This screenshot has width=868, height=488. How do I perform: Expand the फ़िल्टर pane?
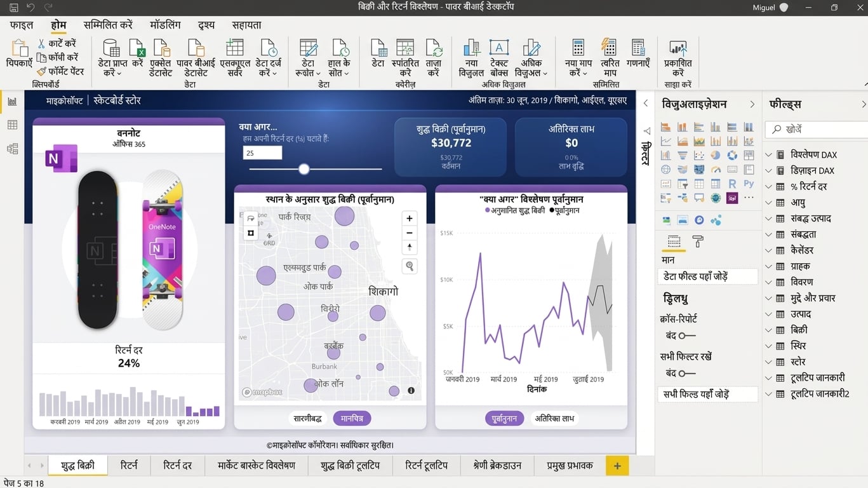(645, 103)
